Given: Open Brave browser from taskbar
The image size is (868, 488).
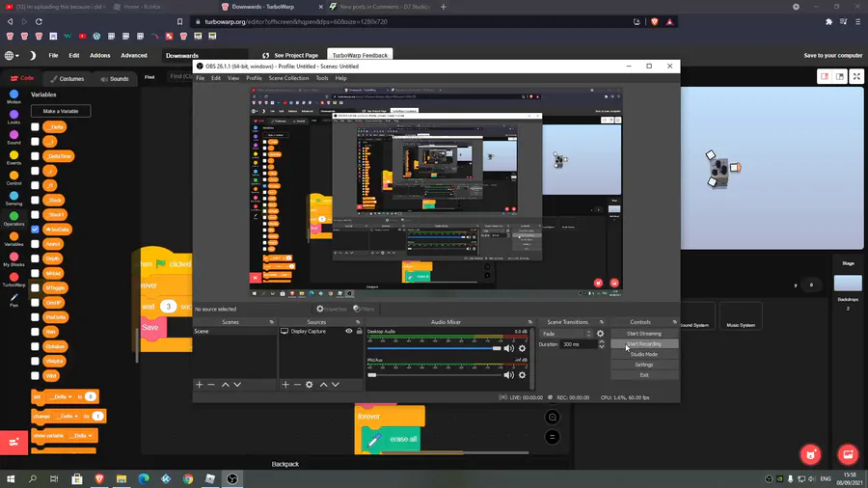Looking at the screenshot, I should [x=99, y=478].
